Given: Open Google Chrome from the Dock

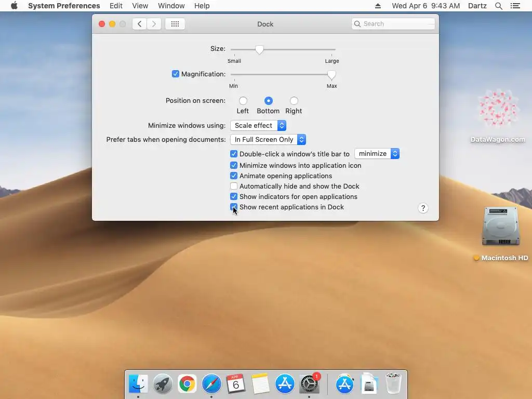Looking at the screenshot, I should coord(187,384).
